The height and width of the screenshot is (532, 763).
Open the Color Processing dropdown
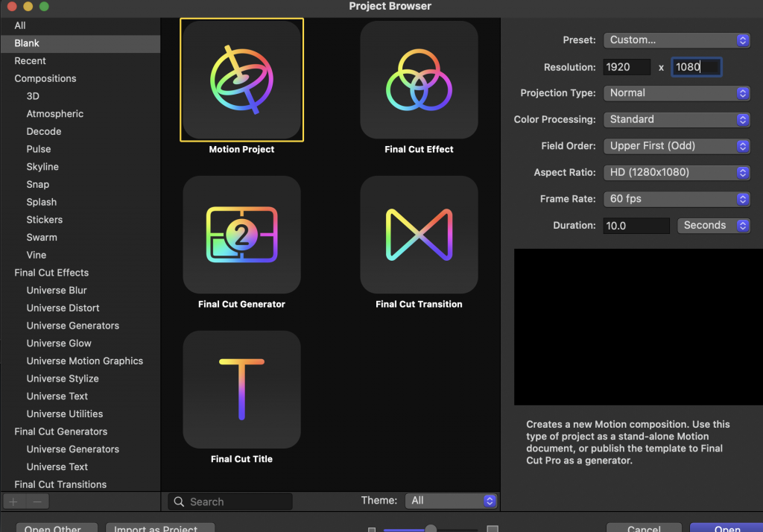tap(677, 119)
